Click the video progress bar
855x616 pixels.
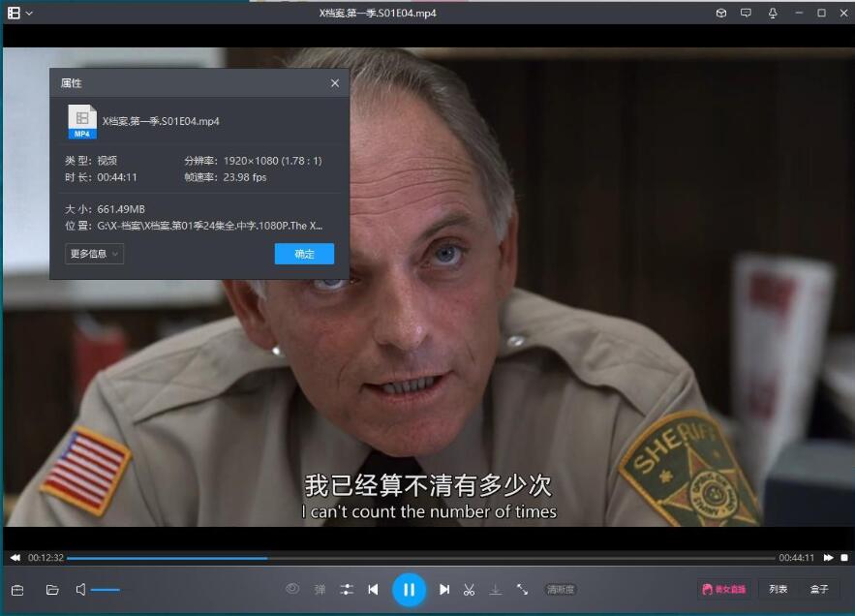tap(421, 558)
